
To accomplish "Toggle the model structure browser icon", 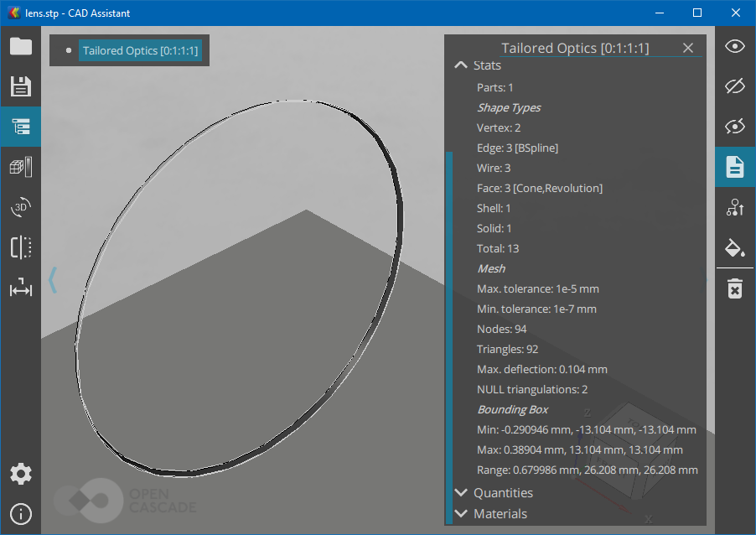I will tap(20, 127).
